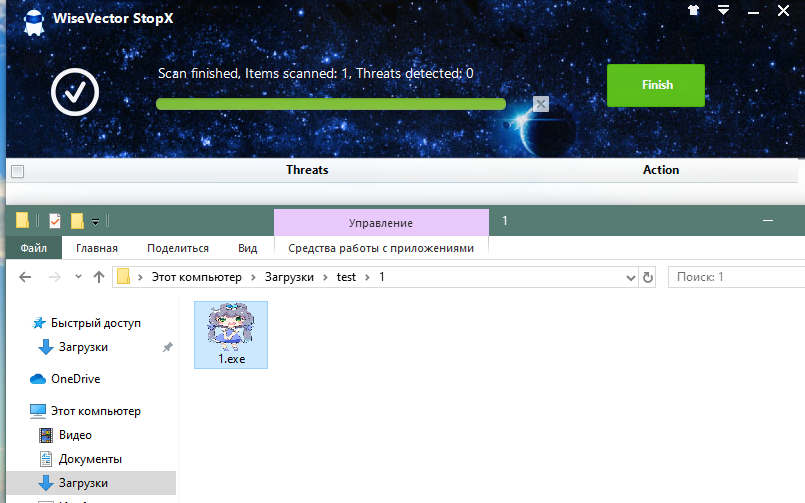Open the StopX dropdown menu arrow icon

(723, 10)
